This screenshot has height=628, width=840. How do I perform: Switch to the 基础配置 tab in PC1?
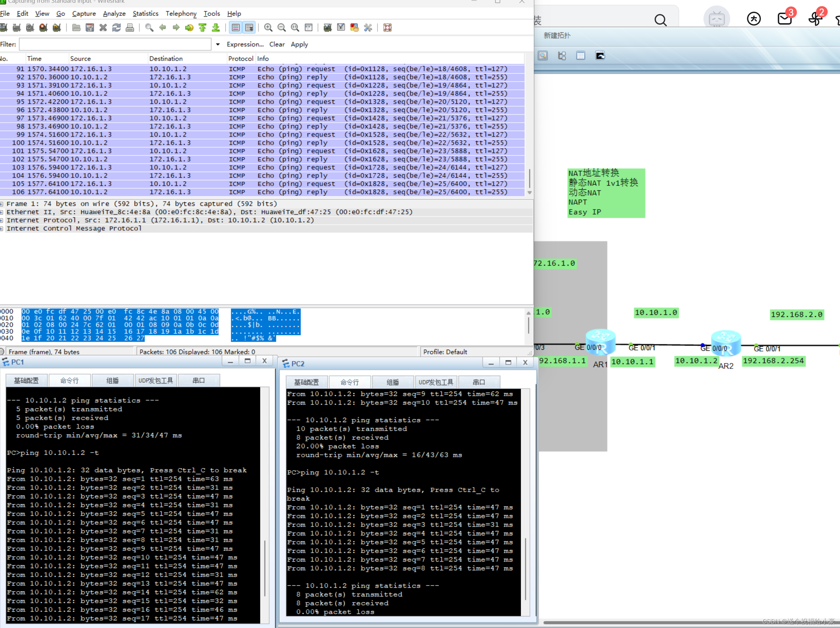click(27, 380)
